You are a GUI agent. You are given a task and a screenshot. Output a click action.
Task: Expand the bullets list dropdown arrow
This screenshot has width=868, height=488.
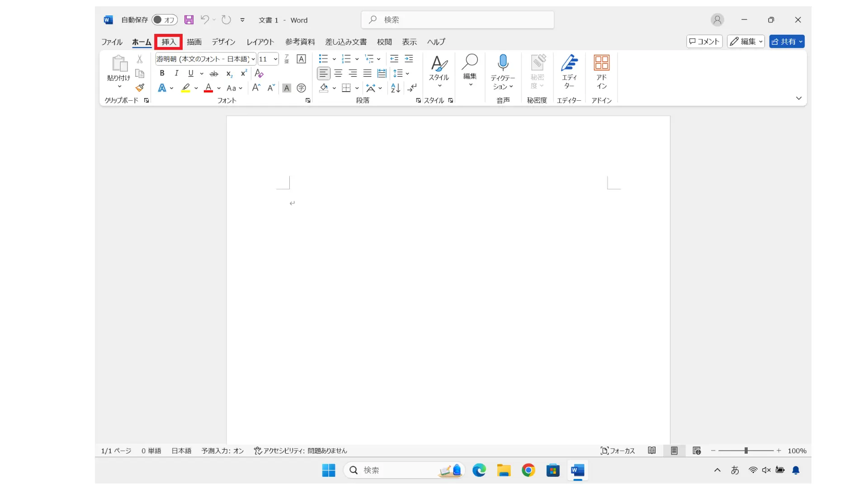click(334, 59)
